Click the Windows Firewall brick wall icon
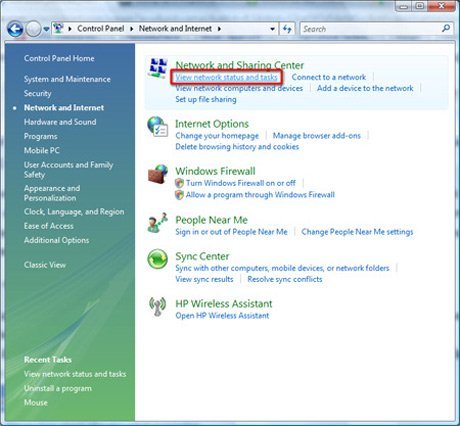 pyautogui.click(x=158, y=174)
